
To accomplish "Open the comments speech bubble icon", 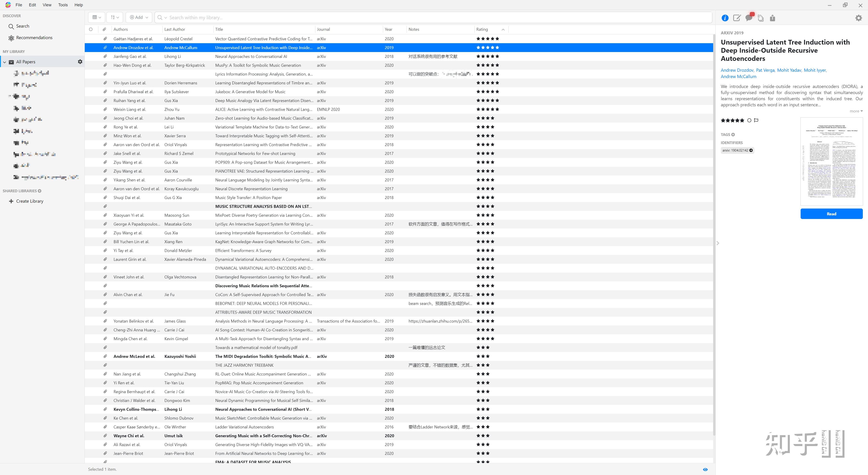I will point(749,18).
